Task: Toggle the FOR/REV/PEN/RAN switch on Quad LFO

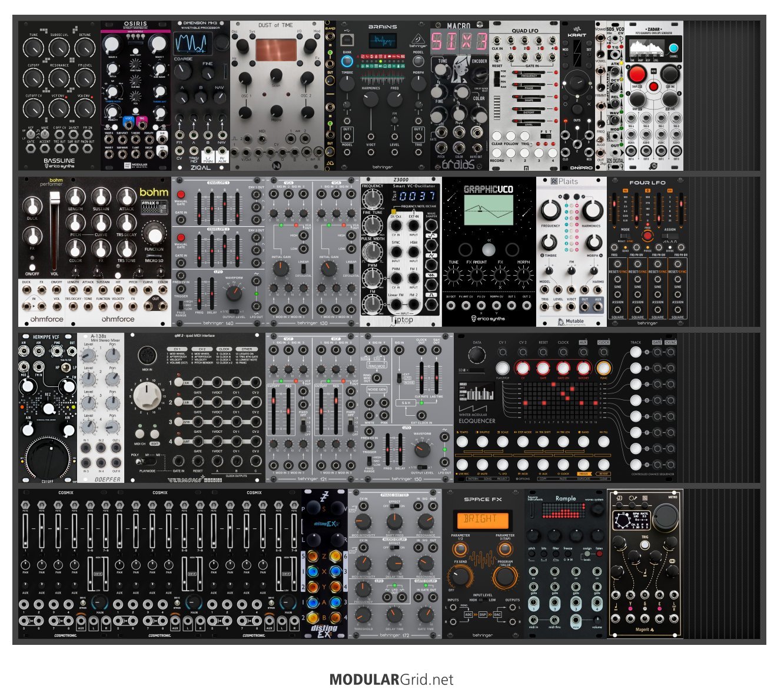Action: tap(498, 79)
